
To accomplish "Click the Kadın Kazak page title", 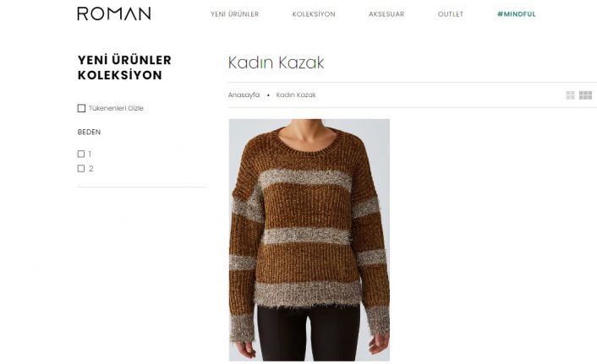I will (x=276, y=62).
